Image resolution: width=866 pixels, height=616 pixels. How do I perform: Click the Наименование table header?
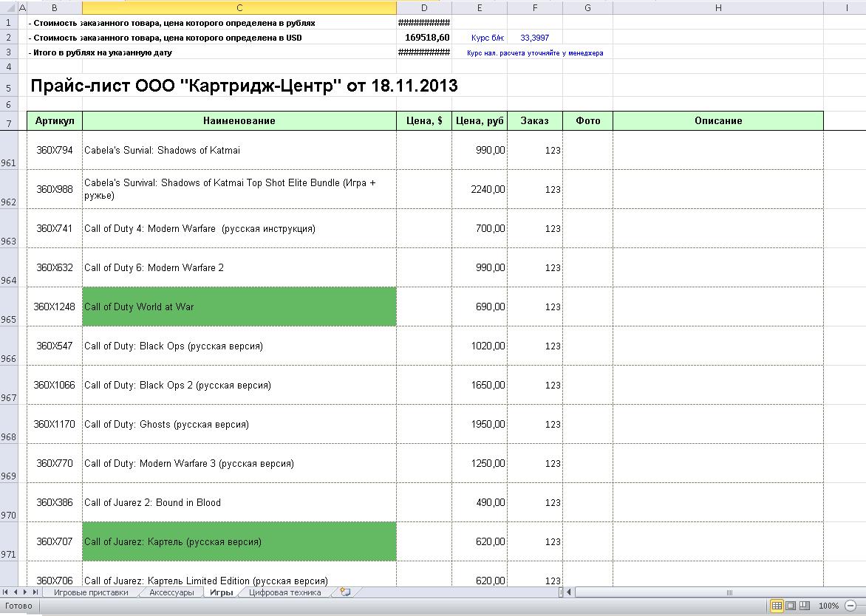239,120
